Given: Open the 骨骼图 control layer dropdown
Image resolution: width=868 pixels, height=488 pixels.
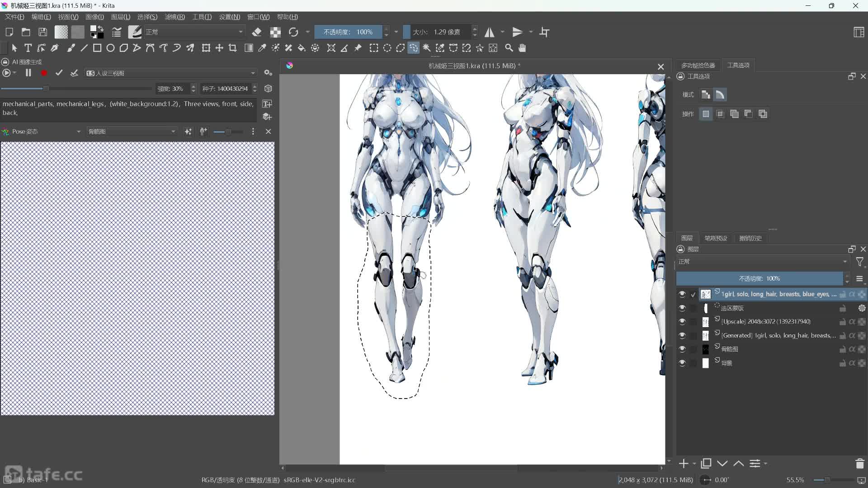Looking at the screenshot, I should pos(132,131).
